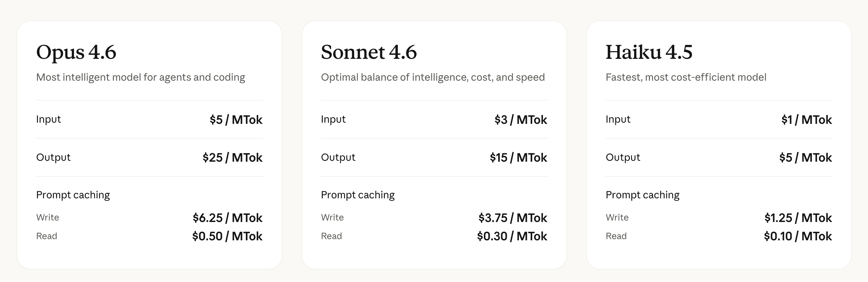This screenshot has height=282, width=868.
Task: Select the Sonnet 'Optimal balance' description text
Action: 433,77
